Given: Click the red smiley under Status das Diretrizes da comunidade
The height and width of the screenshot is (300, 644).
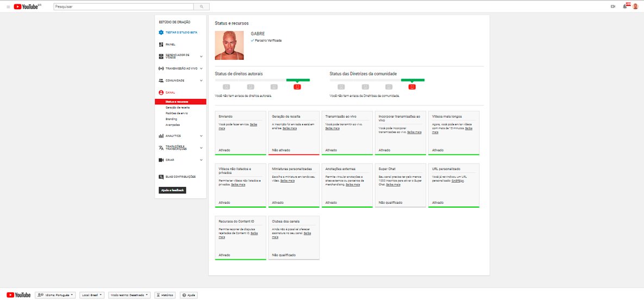Looking at the screenshot, I should 412,87.
